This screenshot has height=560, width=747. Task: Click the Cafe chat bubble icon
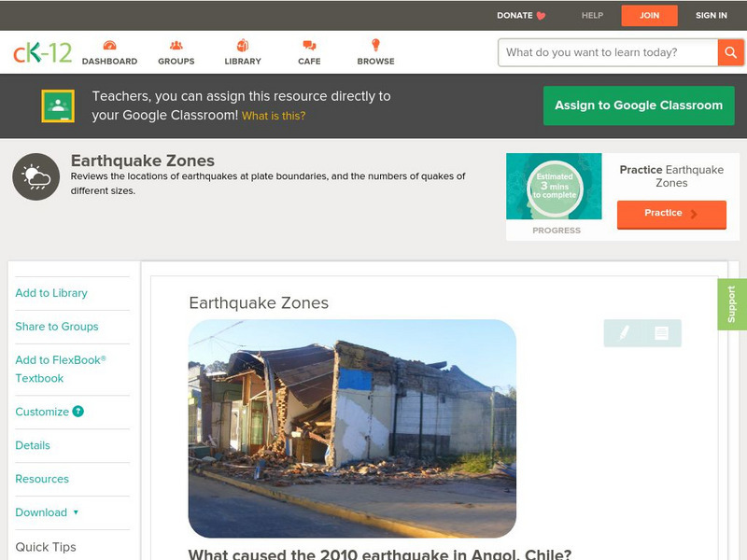[308, 44]
